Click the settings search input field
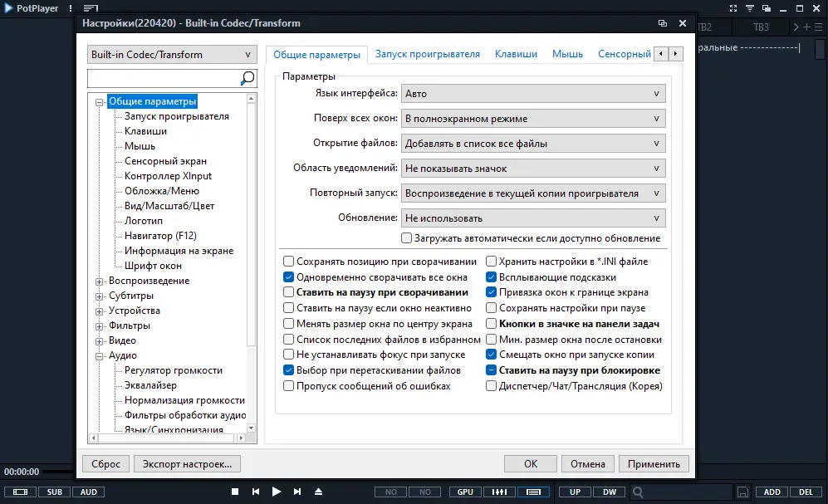828x504 pixels. click(163, 79)
